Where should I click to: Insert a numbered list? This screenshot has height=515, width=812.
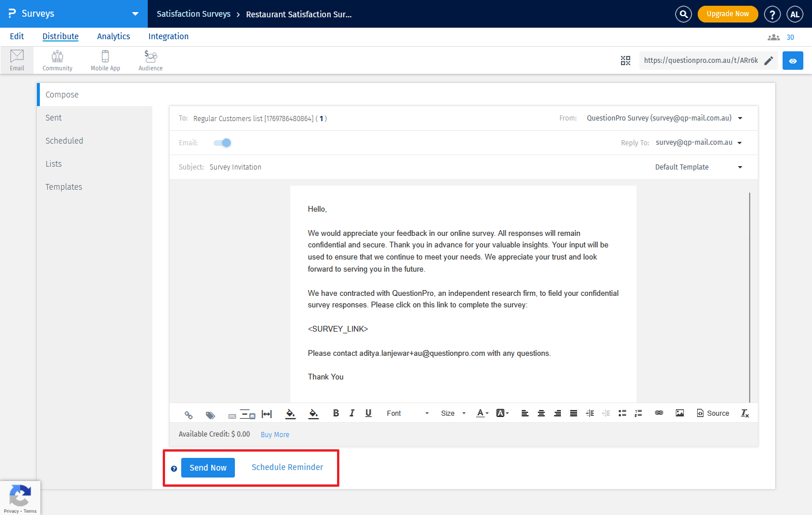point(638,413)
